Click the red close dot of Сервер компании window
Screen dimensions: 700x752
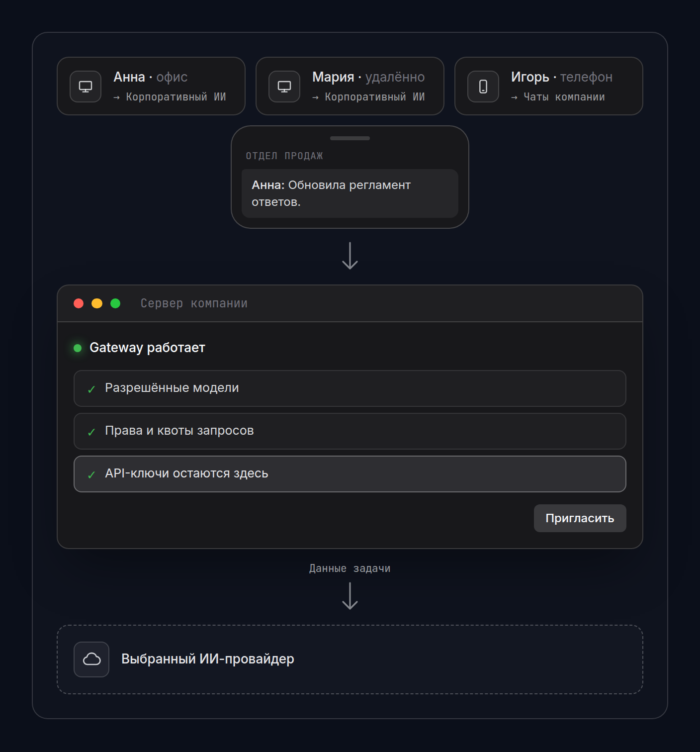click(x=79, y=303)
